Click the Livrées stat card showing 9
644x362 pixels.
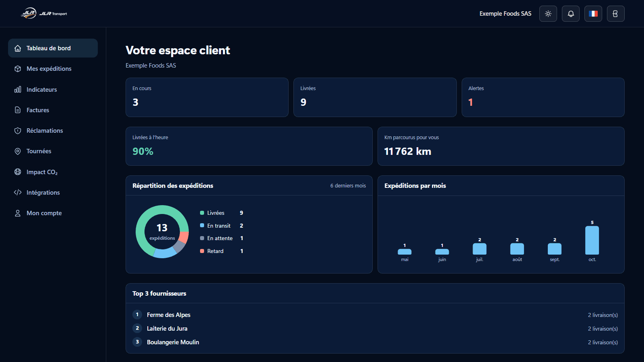375,97
